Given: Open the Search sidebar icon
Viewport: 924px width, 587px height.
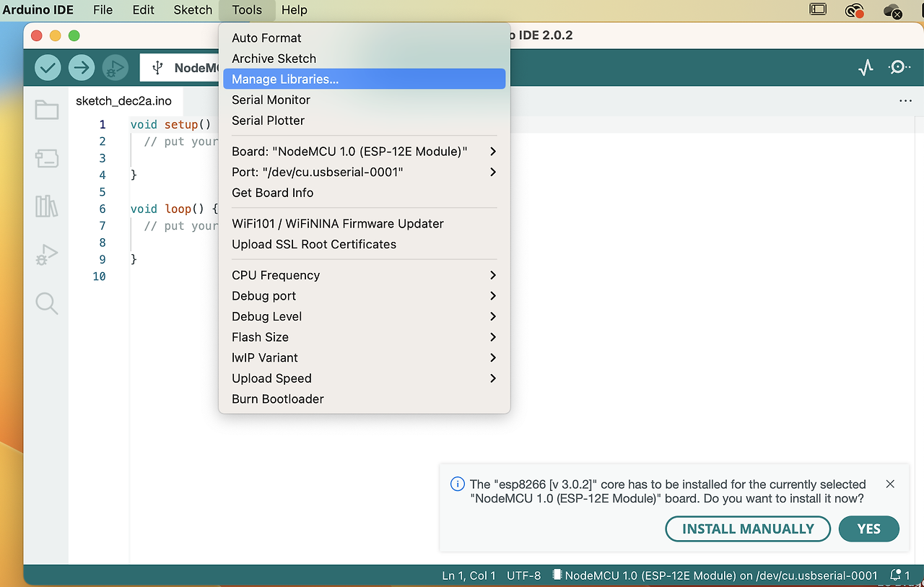Looking at the screenshot, I should tap(47, 303).
